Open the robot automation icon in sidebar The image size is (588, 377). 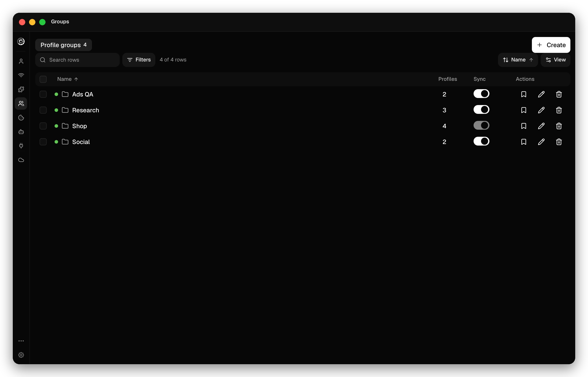point(21,132)
